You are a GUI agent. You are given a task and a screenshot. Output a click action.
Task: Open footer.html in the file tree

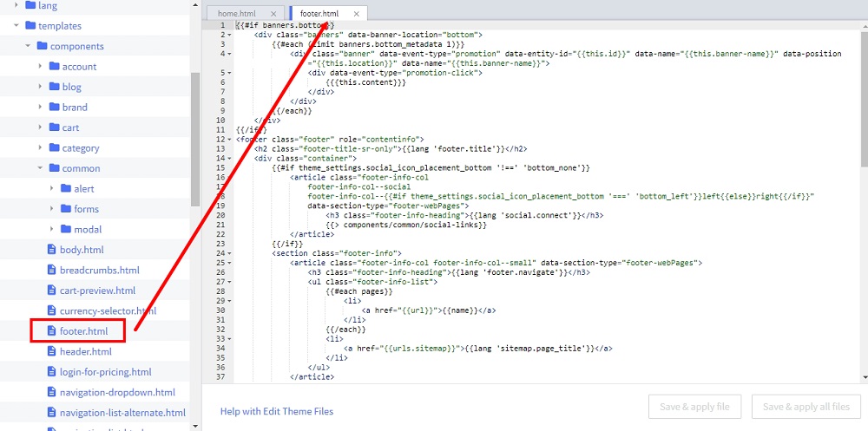[x=83, y=331]
